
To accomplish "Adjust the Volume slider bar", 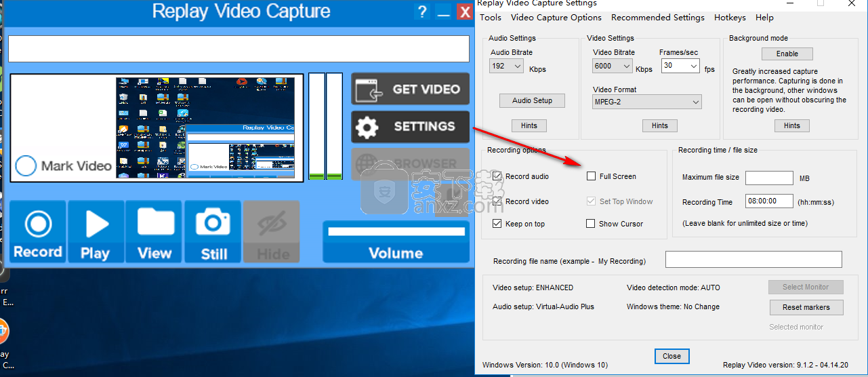I will point(396,231).
